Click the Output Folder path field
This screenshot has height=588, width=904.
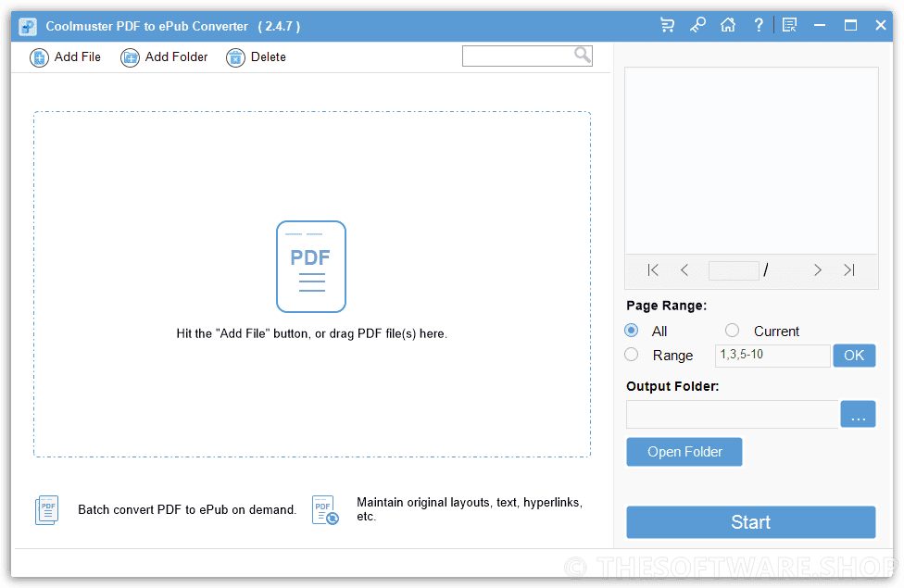(x=733, y=414)
